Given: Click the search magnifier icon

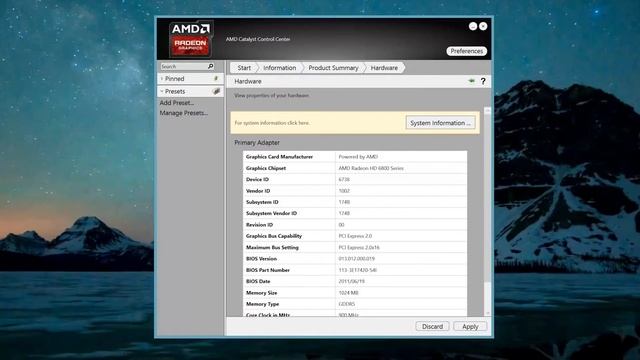Looking at the screenshot, I should (x=211, y=66).
